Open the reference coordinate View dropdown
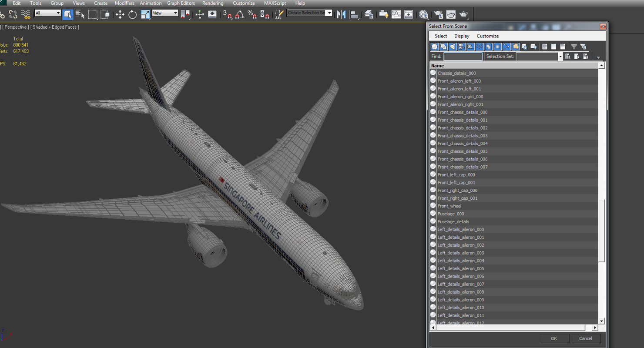This screenshot has width=644, height=348. pos(165,13)
